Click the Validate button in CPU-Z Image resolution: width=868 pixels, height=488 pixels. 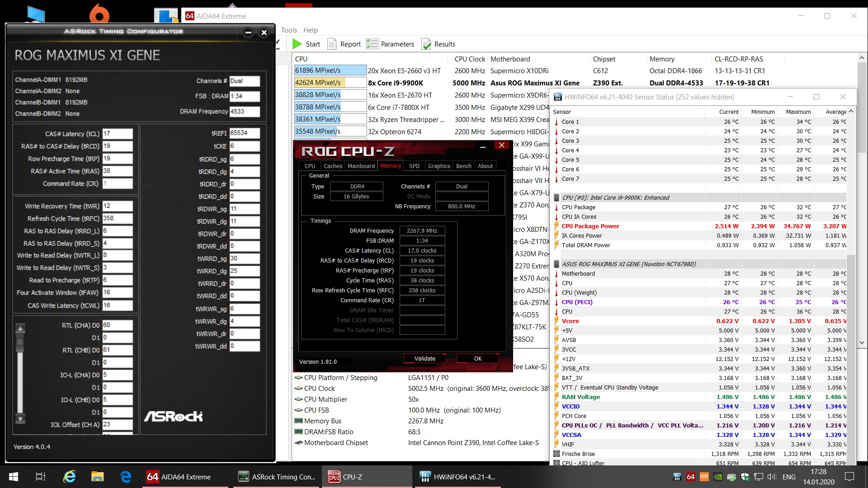[425, 358]
